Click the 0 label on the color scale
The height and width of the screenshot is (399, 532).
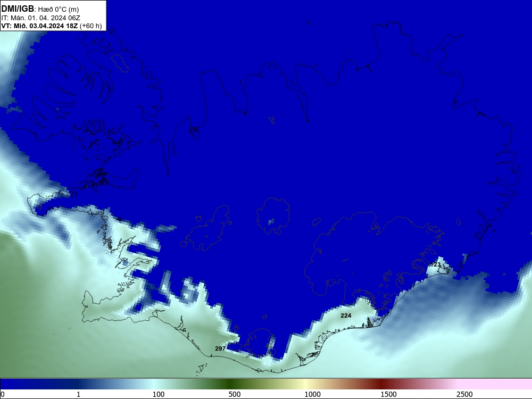click(x=2, y=394)
